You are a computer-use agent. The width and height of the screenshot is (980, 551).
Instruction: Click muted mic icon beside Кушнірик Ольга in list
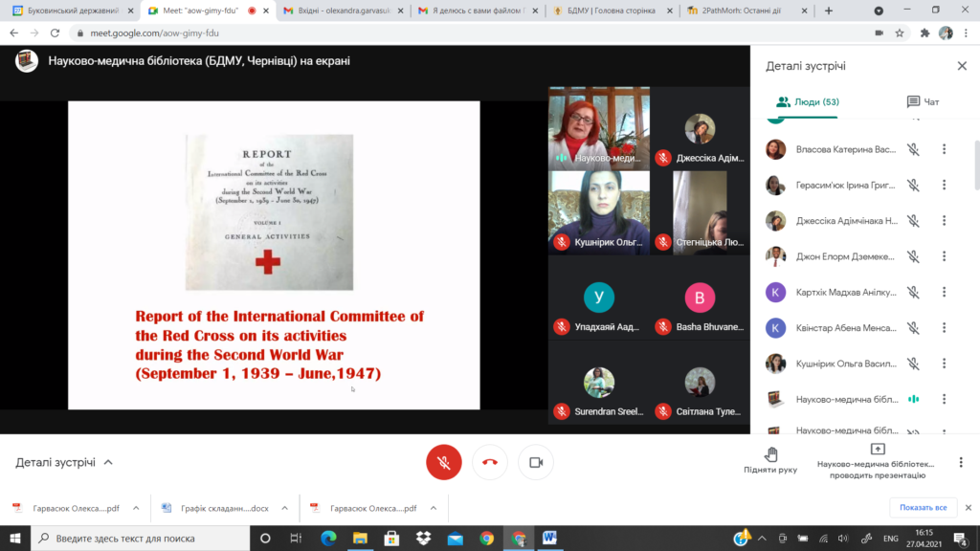(x=913, y=363)
